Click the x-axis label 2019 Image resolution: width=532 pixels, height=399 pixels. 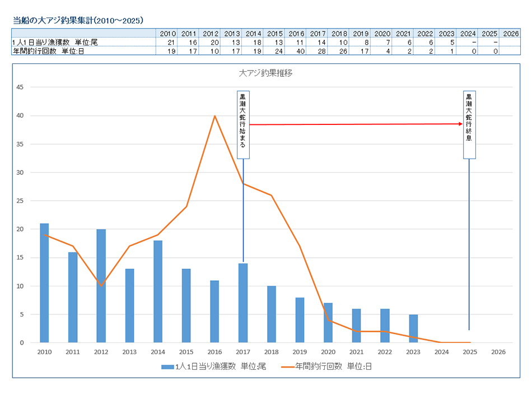pos(300,351)
